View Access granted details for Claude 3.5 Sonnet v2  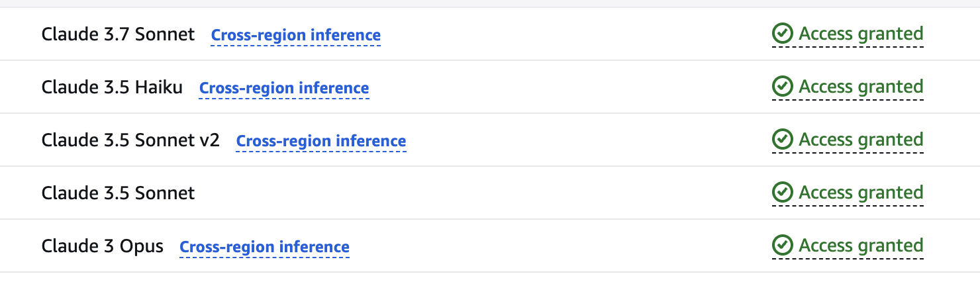pyautogui.click(x=861, y=140)
